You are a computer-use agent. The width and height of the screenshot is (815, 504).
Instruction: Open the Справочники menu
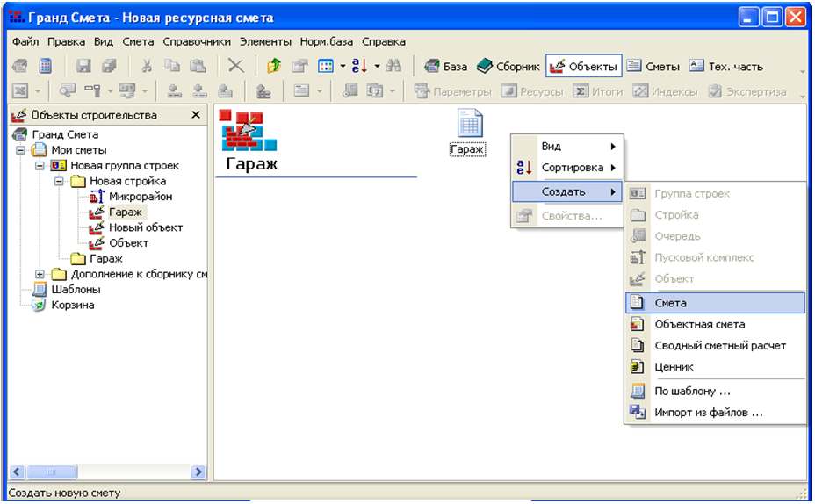[x=197, y=41]
